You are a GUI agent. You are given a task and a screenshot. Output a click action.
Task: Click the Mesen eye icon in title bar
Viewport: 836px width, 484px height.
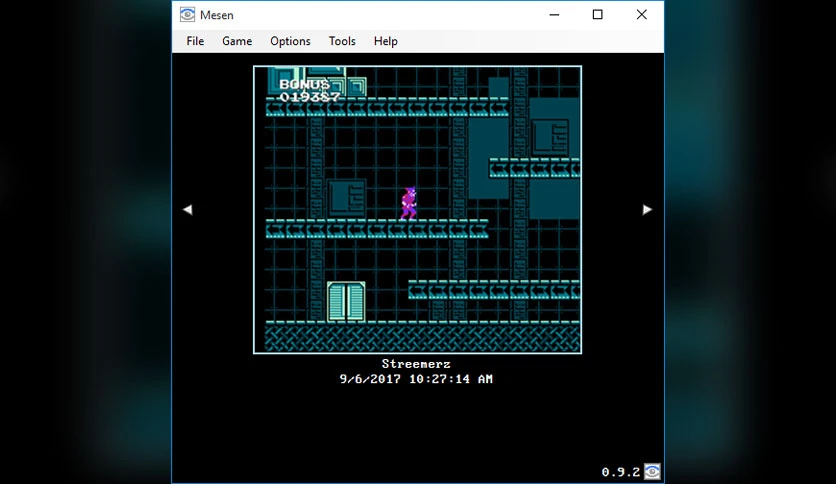tap(187, 15)
